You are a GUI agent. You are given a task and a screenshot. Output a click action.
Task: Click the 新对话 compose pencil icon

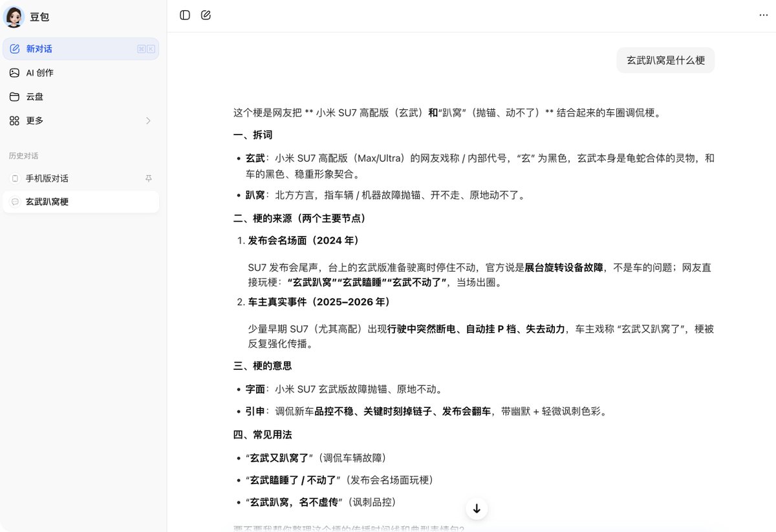click(x=15, y=49)
